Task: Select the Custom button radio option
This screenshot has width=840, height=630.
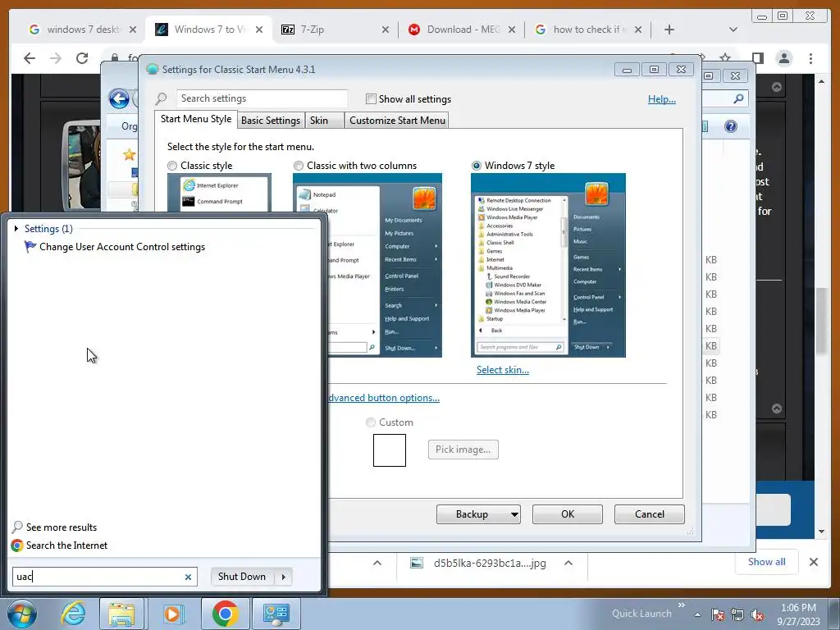Action: click(371, 422)
